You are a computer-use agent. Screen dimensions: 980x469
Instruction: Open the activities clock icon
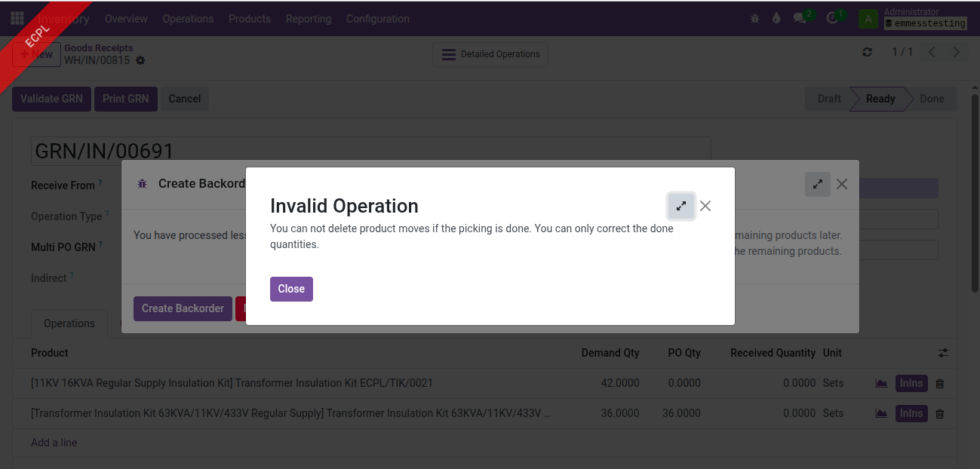point(833,19)
